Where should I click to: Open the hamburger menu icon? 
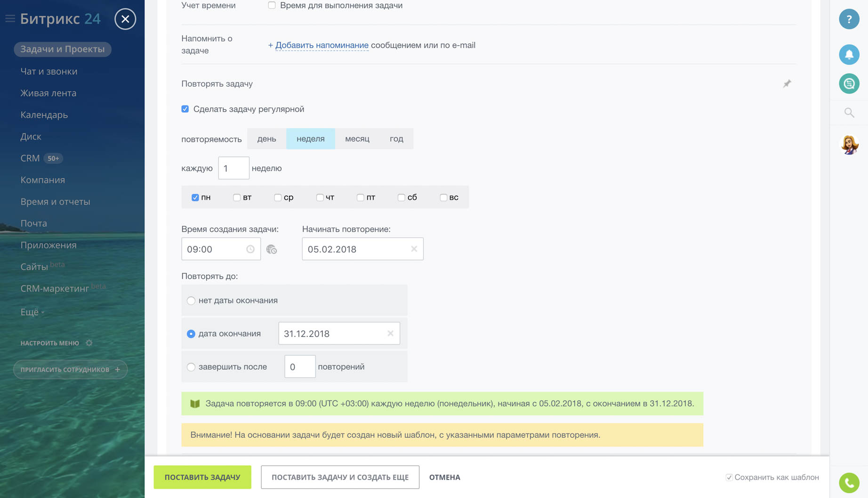point(10,19)
